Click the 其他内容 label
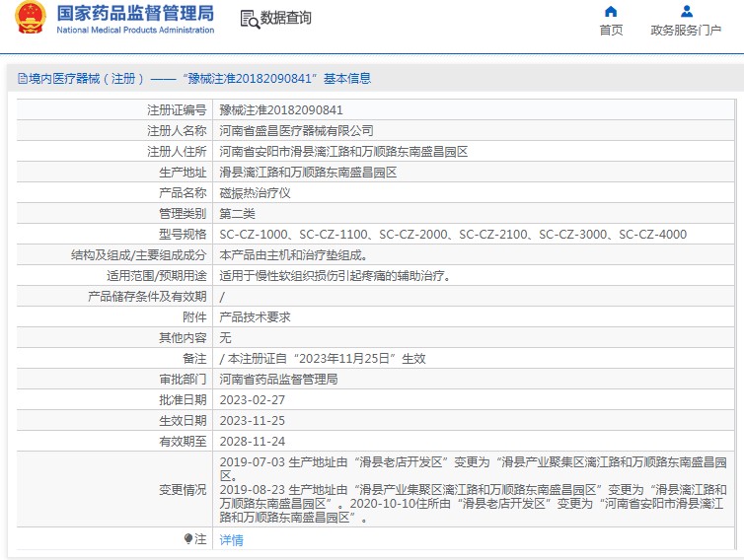Screen dimensions: 744x560 183,337
